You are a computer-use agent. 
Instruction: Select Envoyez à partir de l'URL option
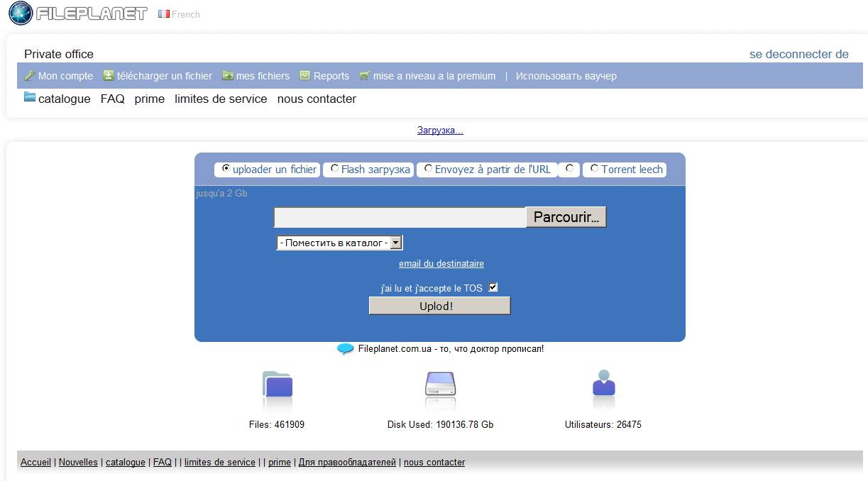coord(428,169)
